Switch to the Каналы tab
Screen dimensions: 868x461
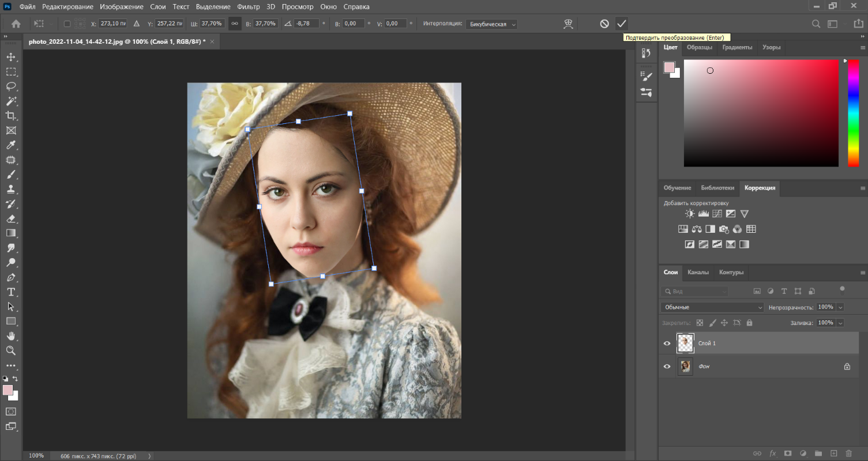(698, 273)
